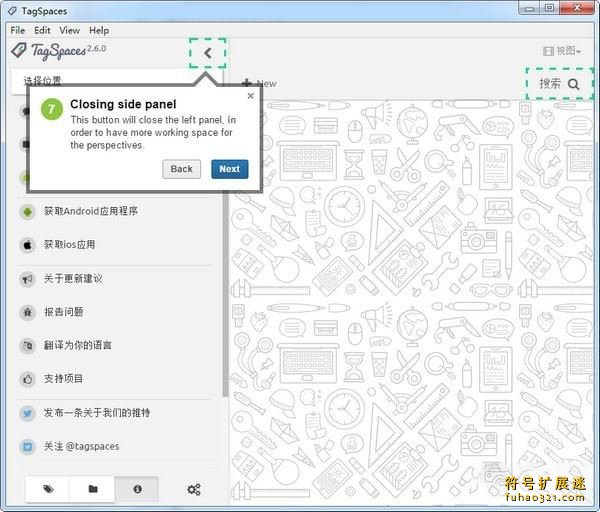Click the New file button

(x=259, y=83)
